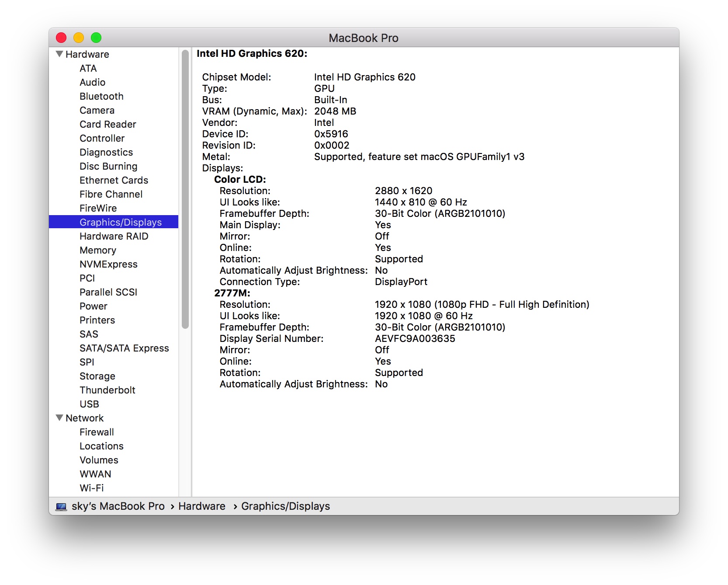Open the Diagnostics entry
The width and height of the screenshot is (728, 585).
[106, 152]
